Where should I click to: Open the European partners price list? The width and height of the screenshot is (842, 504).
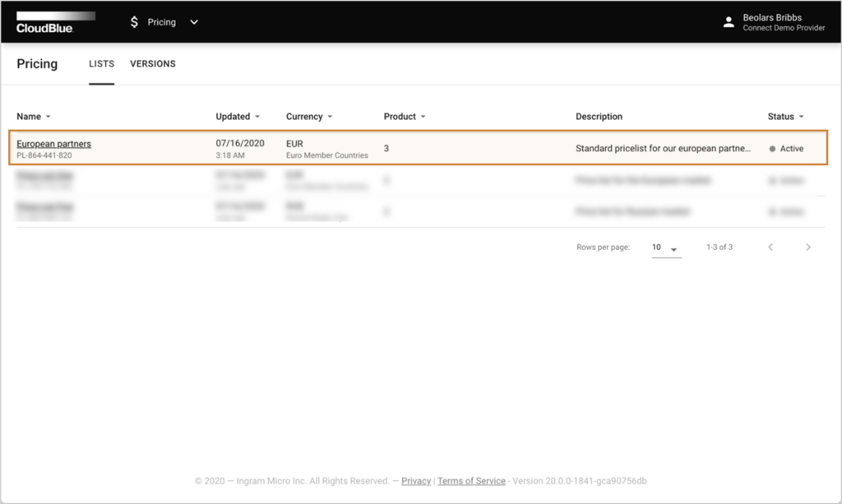tap(53, 143)
